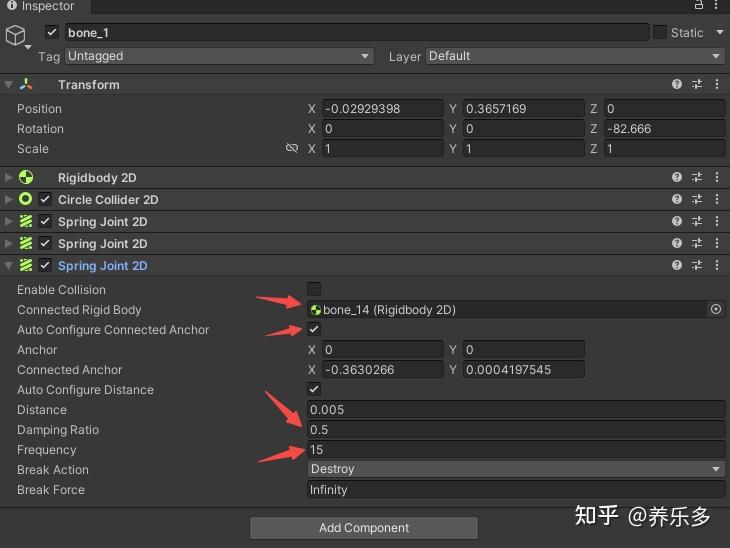Open Transform help reference
Viewport: 730px width, 548px height.
click(676, 84)
